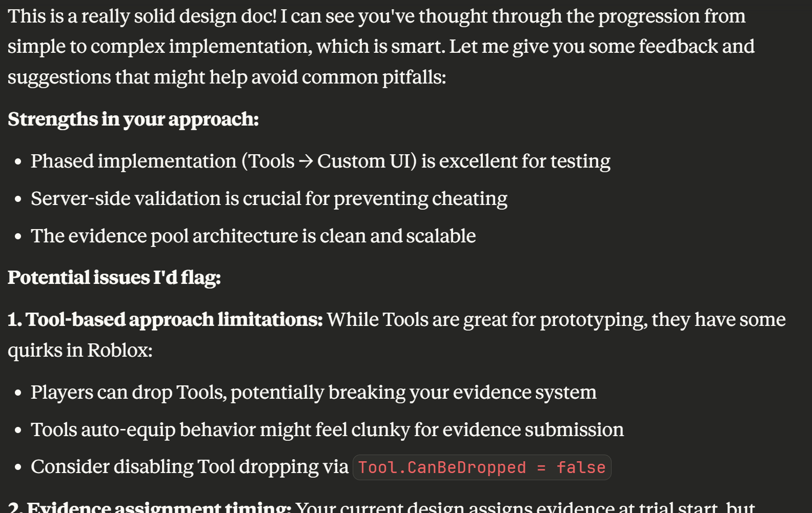
Task: Select the "Tool-based approach limitations:" bold label
Action: [x=165, y=320]
